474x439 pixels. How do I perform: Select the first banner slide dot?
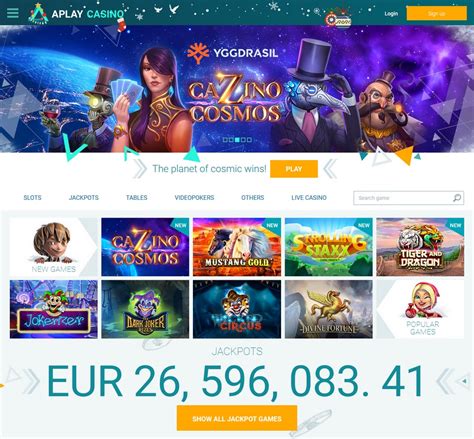(225, 140)
